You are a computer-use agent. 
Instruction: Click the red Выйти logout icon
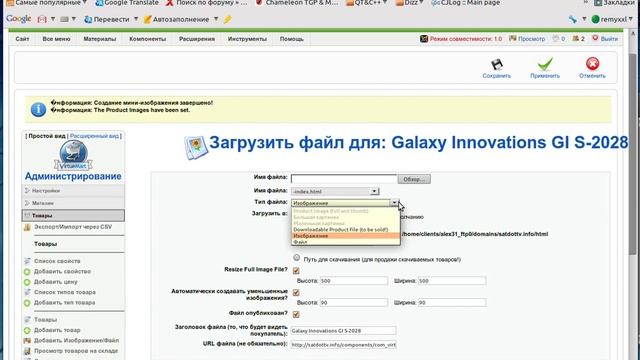(x=595, y=38)
